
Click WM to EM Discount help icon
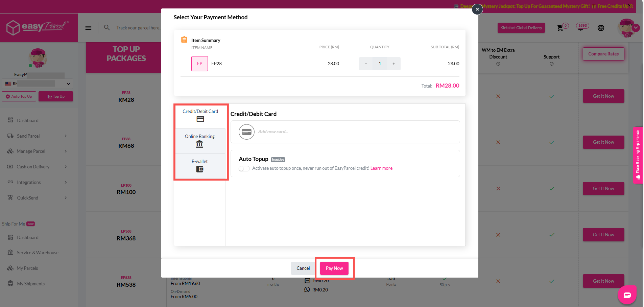coord(498,64)
